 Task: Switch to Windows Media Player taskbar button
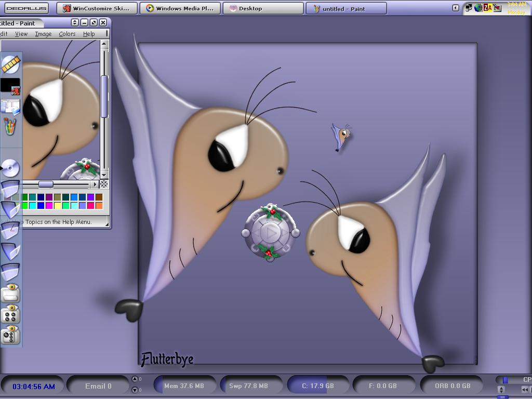(x=180, y=8)
